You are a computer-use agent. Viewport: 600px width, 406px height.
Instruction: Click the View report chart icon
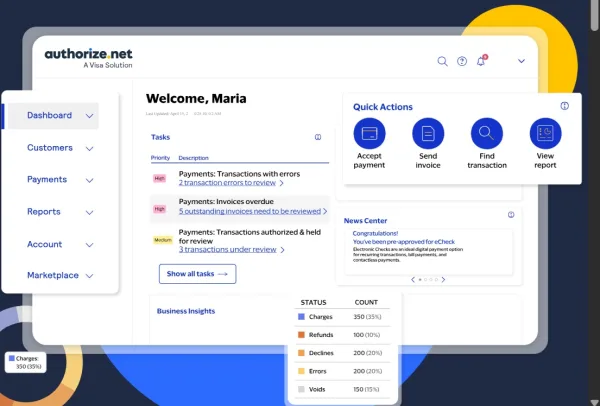545,133
